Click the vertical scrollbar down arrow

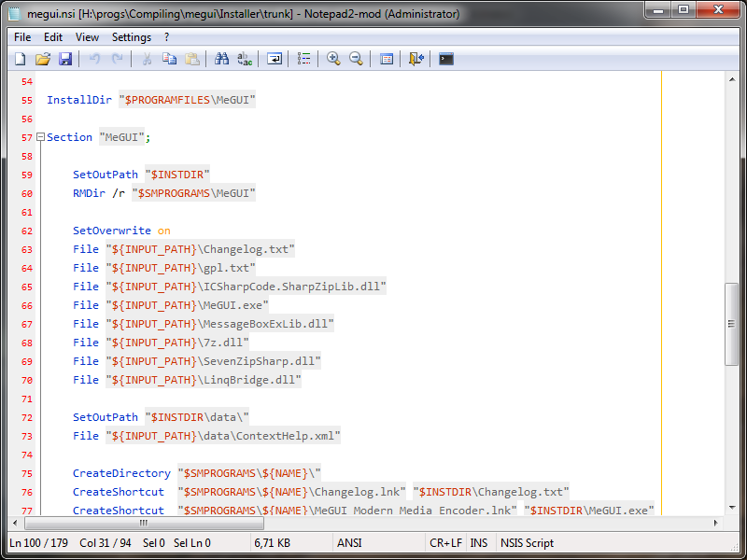point(732,508)
